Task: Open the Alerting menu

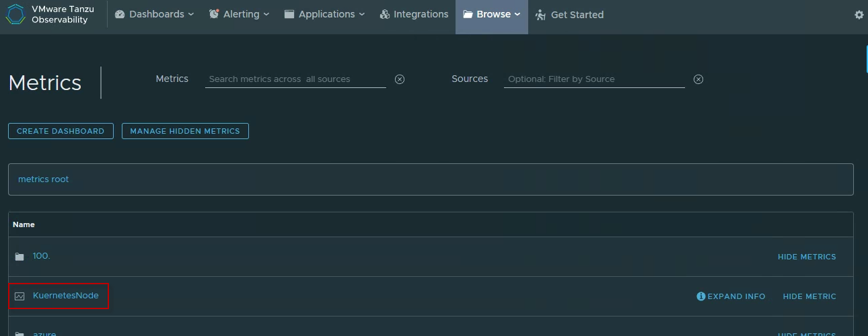Action: (239, 14)
